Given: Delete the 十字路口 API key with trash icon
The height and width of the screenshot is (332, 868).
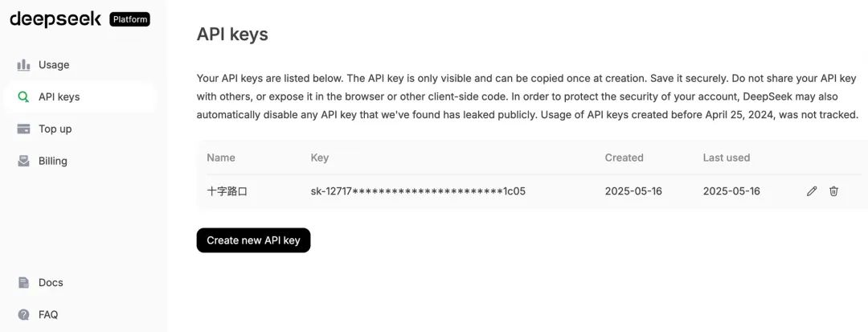Looking at the screenshot, I should point(833,191).
